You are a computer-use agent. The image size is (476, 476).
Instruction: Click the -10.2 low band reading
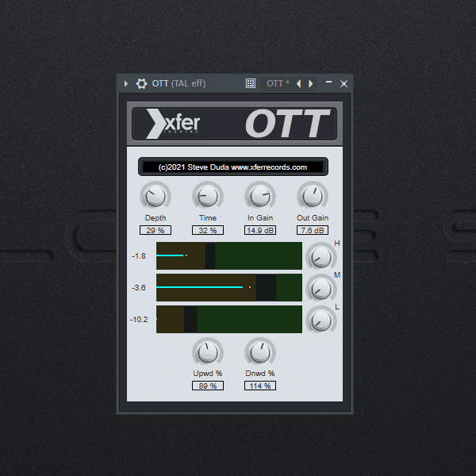pos(139,320)
